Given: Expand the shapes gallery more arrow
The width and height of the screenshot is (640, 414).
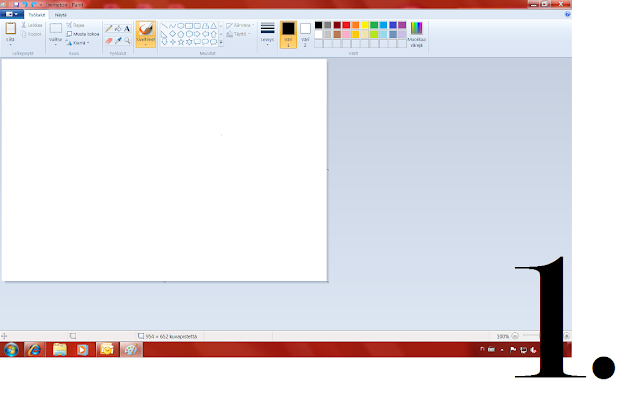Looking at the screenshot, I should (x=221, y=42).
